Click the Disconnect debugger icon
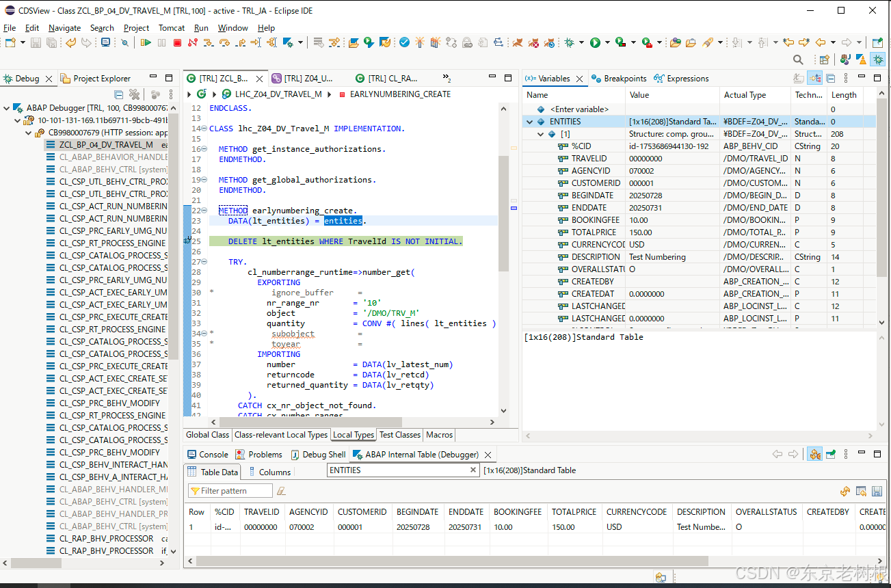891x588 pixels. [x=192, y=42]
